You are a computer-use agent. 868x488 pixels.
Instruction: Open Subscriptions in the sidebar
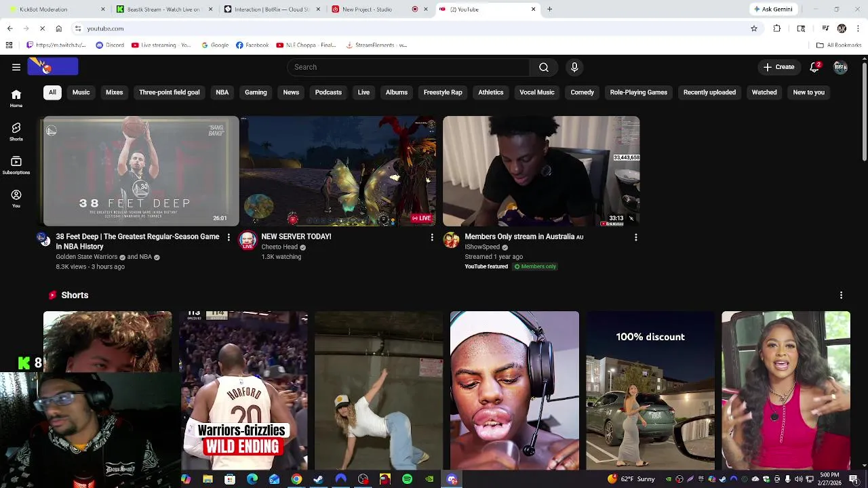[x=16, y=166]
